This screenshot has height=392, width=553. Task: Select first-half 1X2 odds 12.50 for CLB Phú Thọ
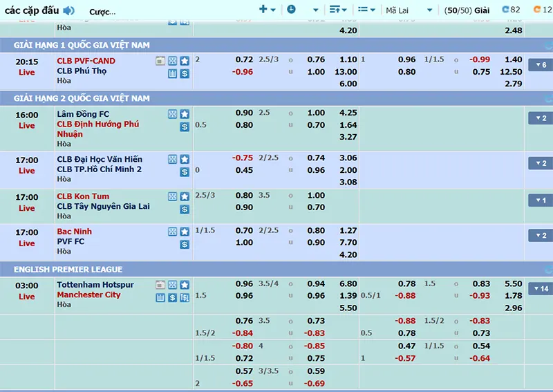tap(511, 72)
